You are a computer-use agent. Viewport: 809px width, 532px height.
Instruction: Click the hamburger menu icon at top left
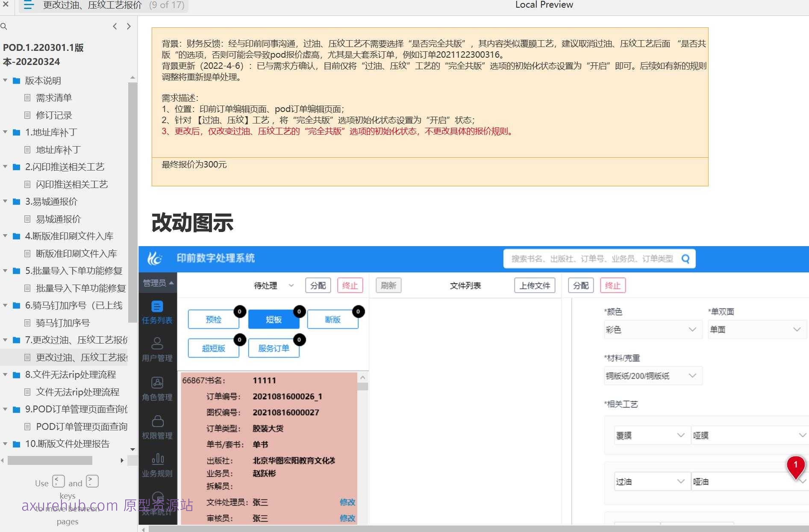point(28,6)
